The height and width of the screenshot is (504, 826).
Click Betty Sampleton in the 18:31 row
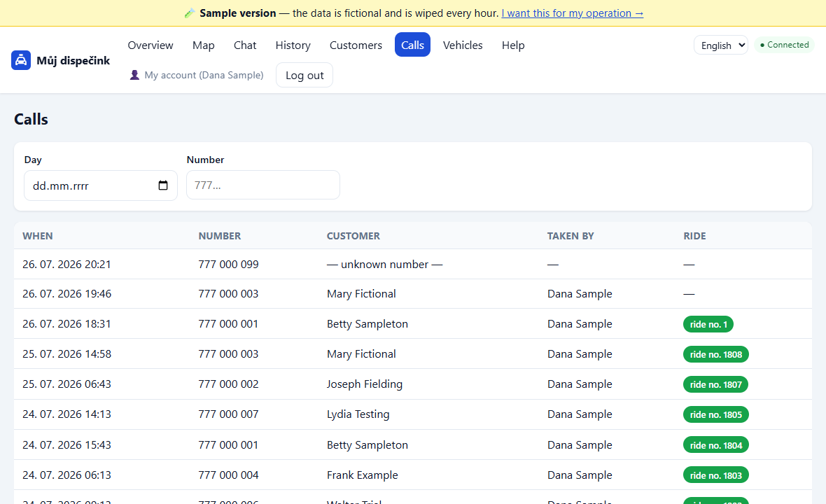[367, 324]
